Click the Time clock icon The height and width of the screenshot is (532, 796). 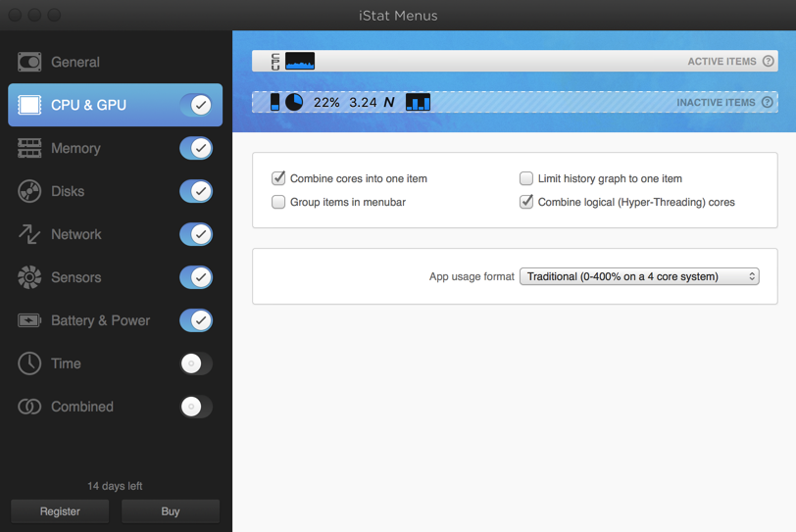(x=29, y=363)
